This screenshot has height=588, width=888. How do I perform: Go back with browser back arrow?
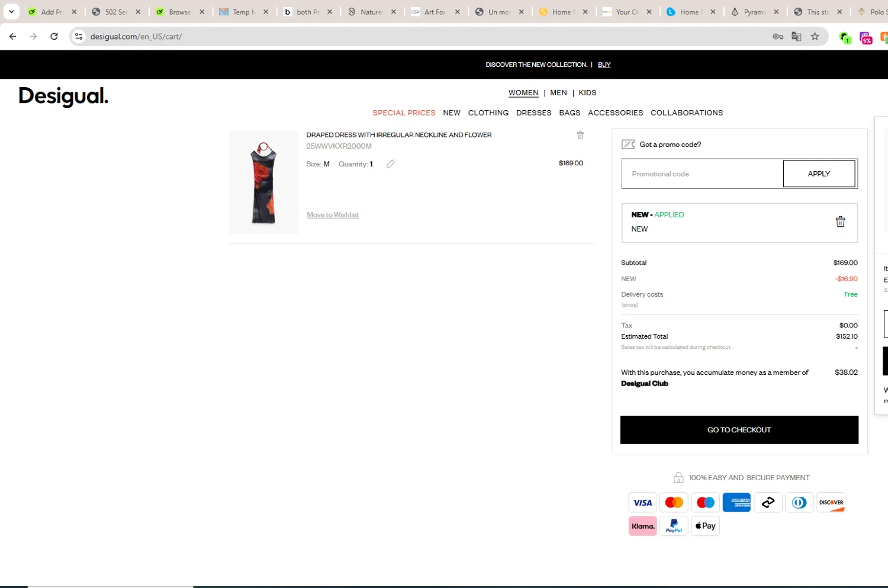pyautogui.click(x=12, y=36)
